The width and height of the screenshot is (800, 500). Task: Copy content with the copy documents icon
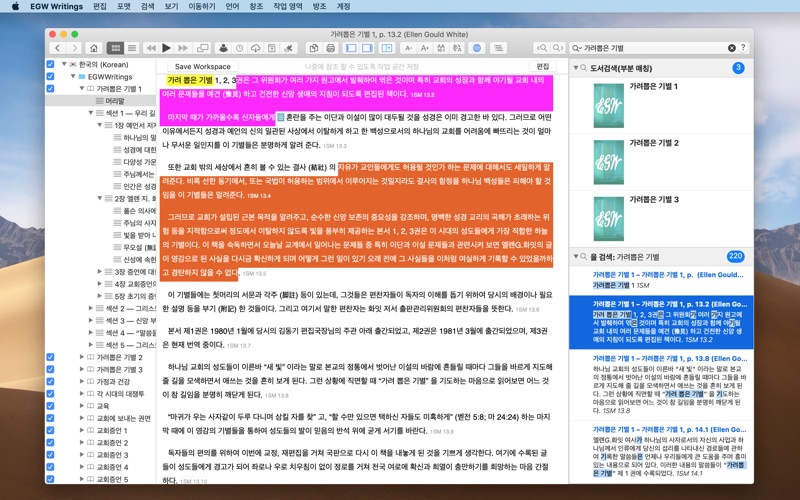pyautogui.click(x=314, y=48)
